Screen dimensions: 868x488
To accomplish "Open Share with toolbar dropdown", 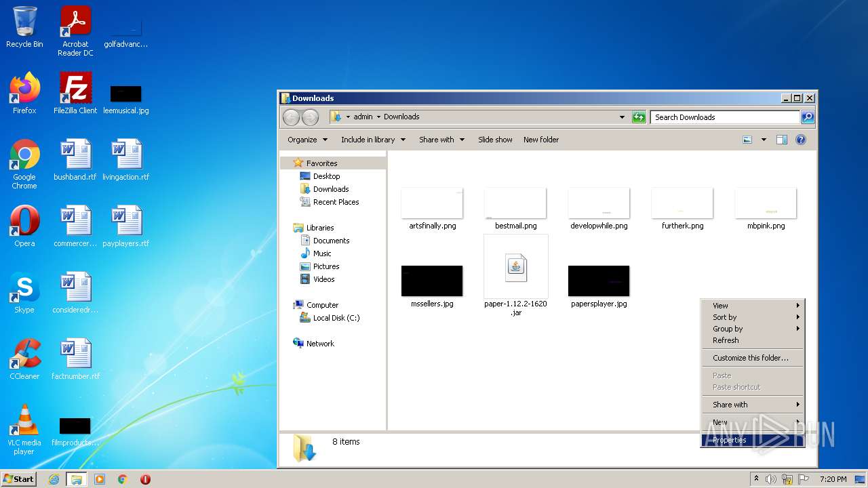I will (x=441, y=140).
